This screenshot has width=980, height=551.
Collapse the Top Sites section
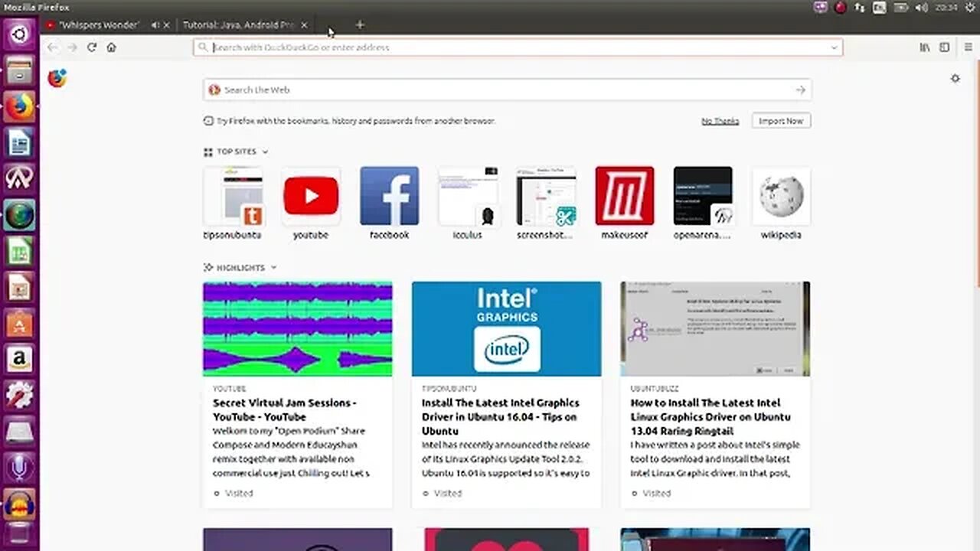pyautogui.click(x=265, y=152)
